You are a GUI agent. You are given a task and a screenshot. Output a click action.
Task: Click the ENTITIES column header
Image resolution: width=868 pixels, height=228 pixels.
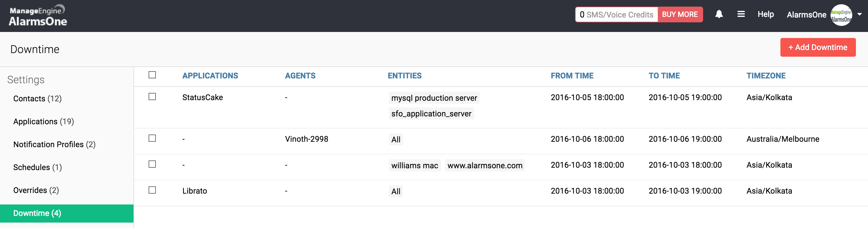point(404,76)
